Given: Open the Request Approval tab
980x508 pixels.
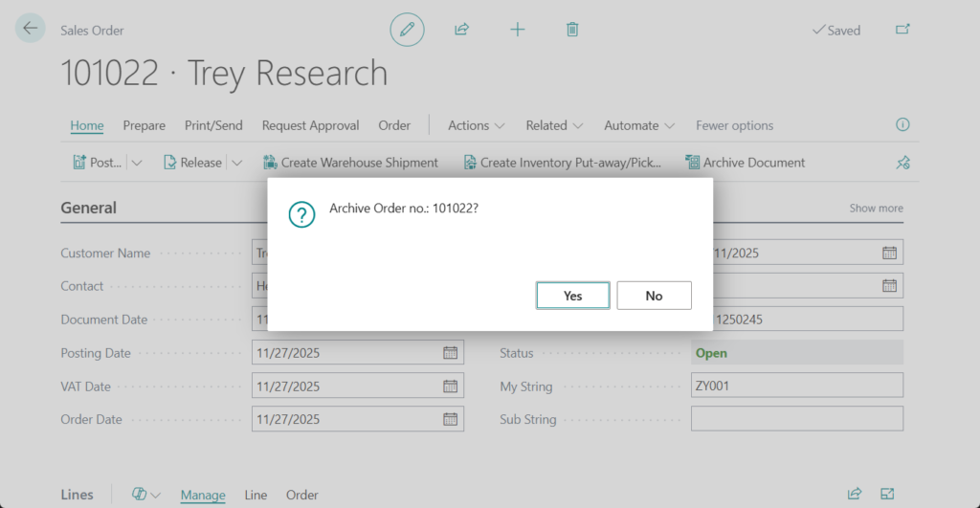Looking at the screenshot, I should (310, 125).
